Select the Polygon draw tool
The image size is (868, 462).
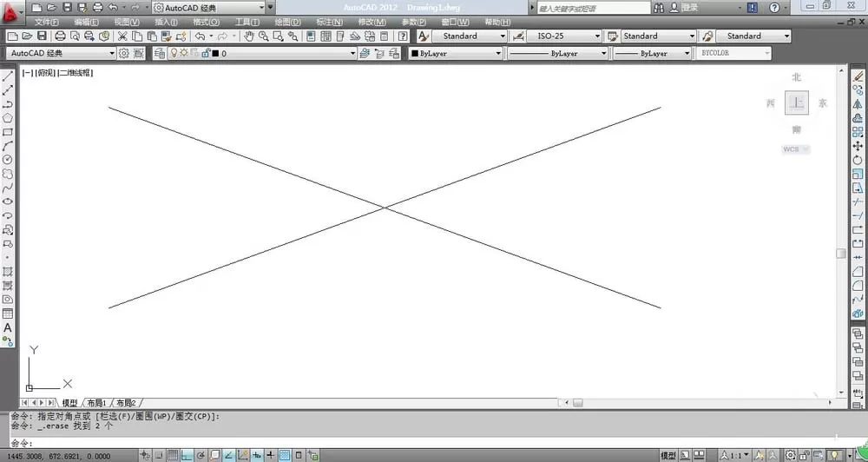click(8, 118)
